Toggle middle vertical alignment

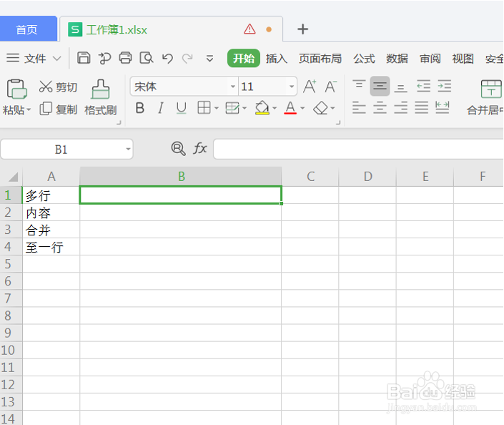click(x=380, y=86)
